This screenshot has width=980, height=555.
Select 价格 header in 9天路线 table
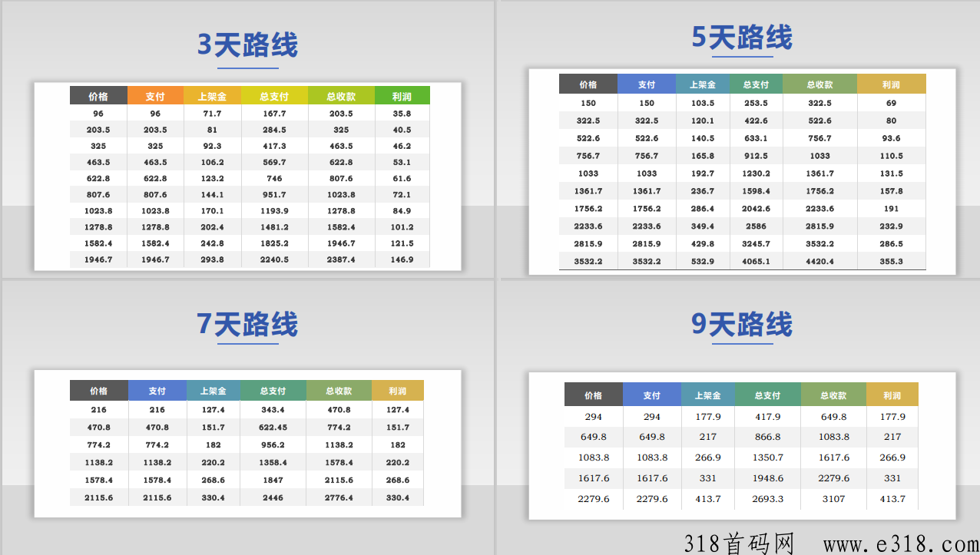pyautogui.click(x=593, y=395)
